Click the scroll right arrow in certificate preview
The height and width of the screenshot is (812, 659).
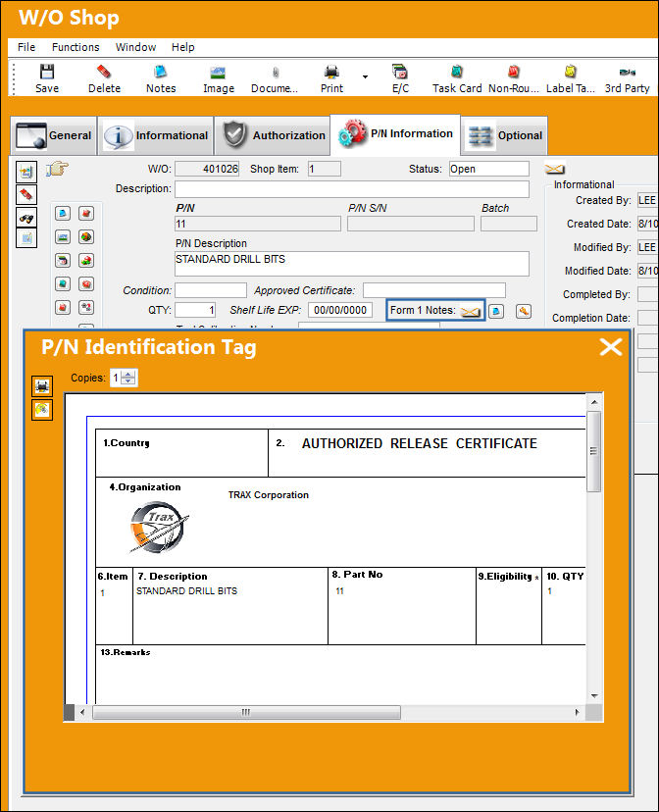pyautogui.click(x=578, y=713)
